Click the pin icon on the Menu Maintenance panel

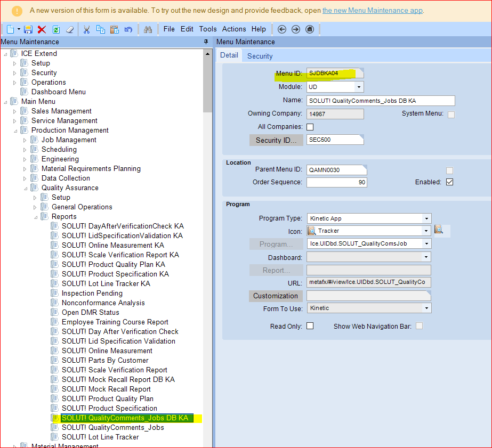(x=205, y=42)
